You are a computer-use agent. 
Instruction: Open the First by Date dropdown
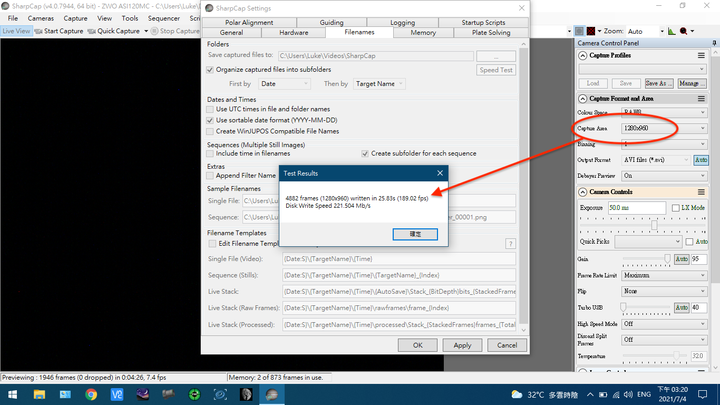pos(284,84)
